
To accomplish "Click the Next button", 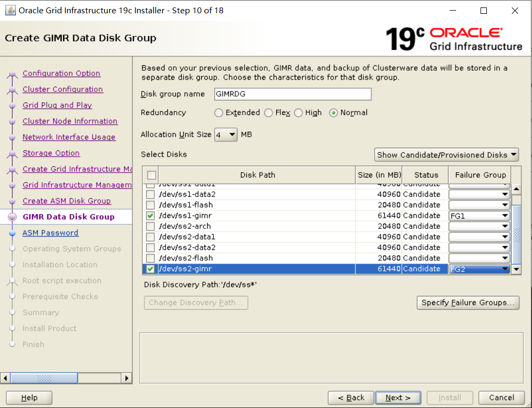I will click(x=398, y=398).
